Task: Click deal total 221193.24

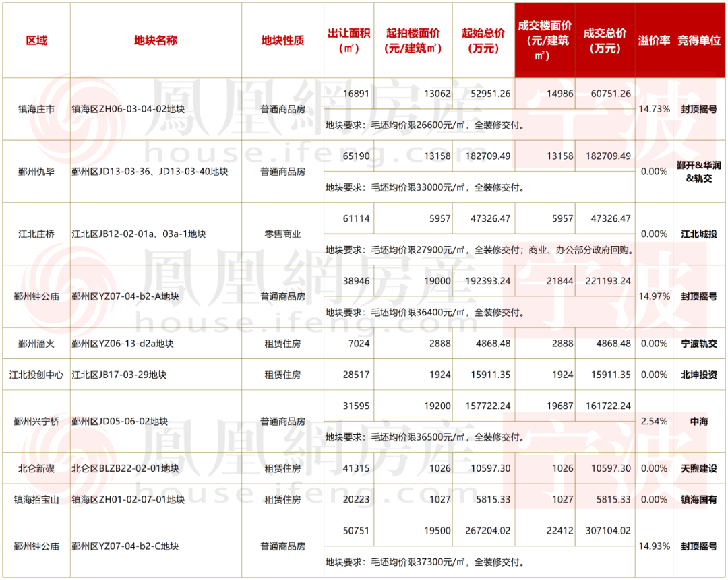Action: (608, 281)
